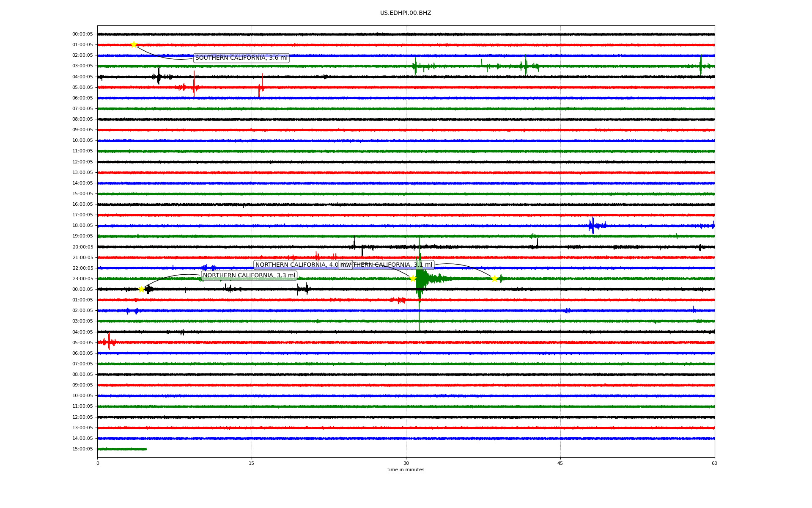Click the 23:00:05 row time label
This screenshot has width=812, height=508.
pos(82,279)
